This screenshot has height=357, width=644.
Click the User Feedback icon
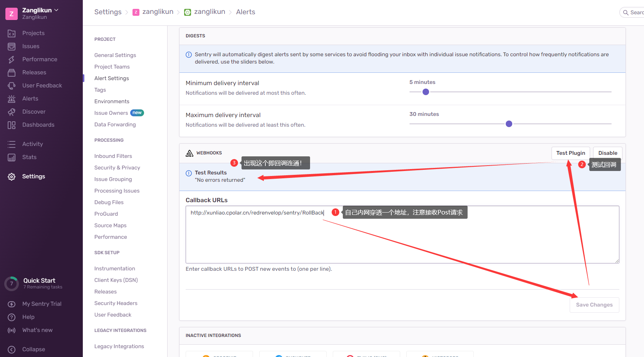click(x=12, y=86)
